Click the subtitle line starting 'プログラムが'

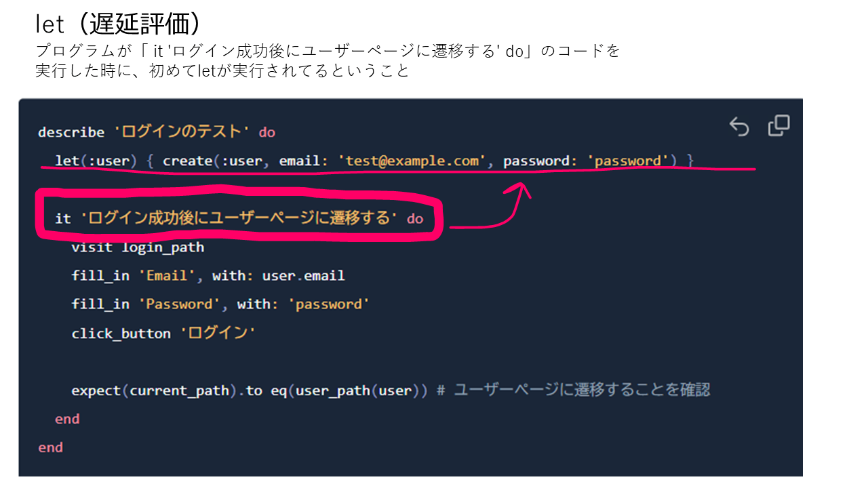328,51
